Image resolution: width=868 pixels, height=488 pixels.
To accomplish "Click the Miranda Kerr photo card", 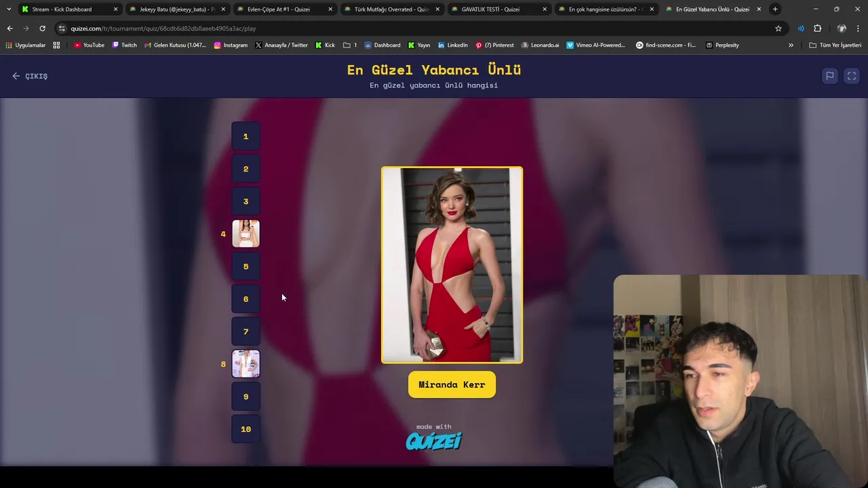I will pos(452,265).
